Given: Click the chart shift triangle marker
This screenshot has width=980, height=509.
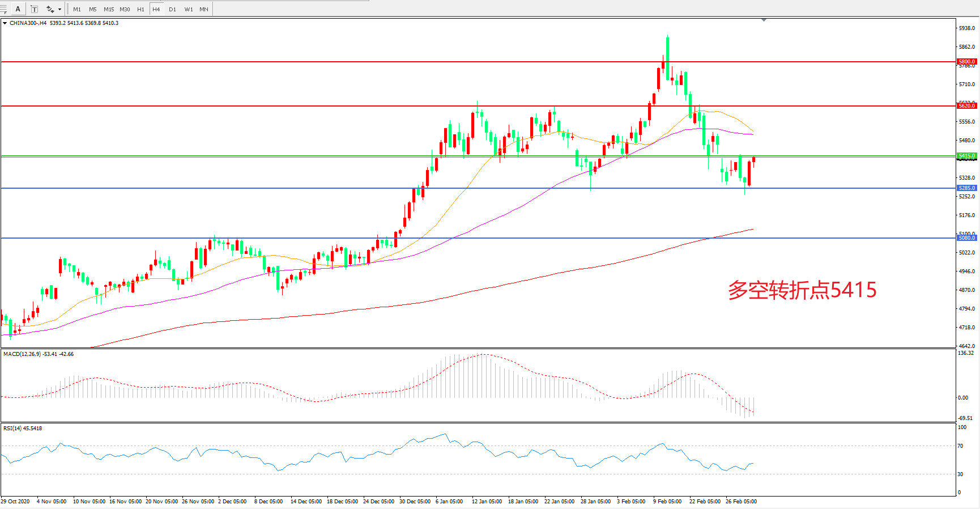Looking at the screenshot, I should 764,20.
